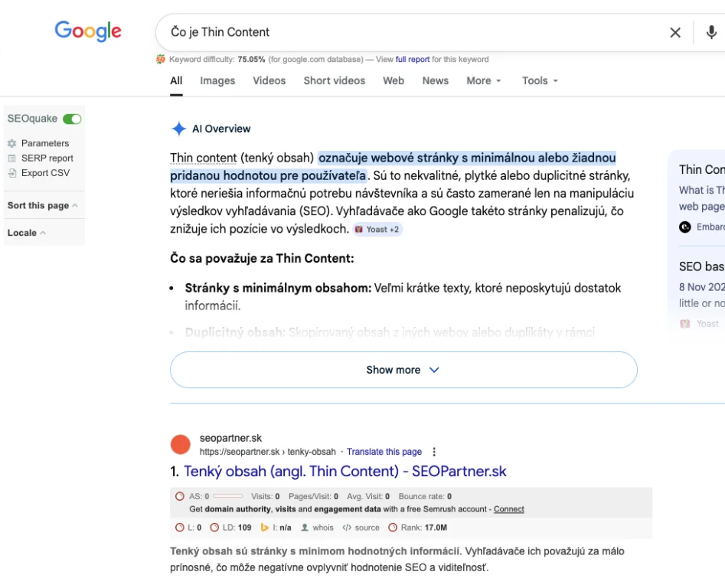Expand the More search filters dropdown
The height and width of the screenshot is (588, 725).
[x=483, y=80]
